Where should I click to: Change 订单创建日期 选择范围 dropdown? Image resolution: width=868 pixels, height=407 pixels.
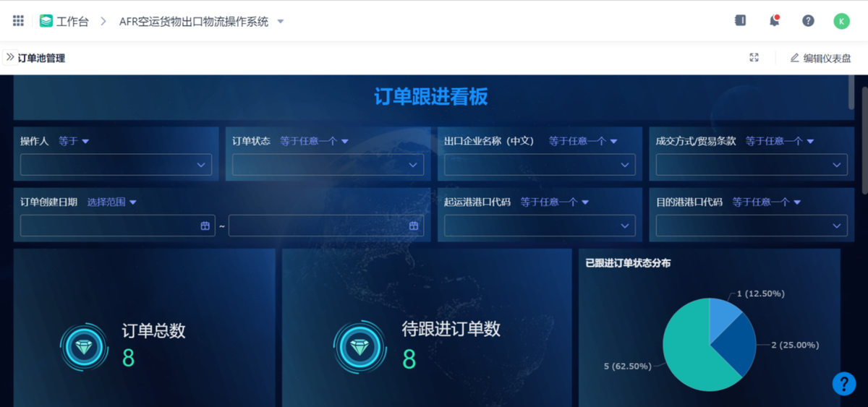point(112,202)
